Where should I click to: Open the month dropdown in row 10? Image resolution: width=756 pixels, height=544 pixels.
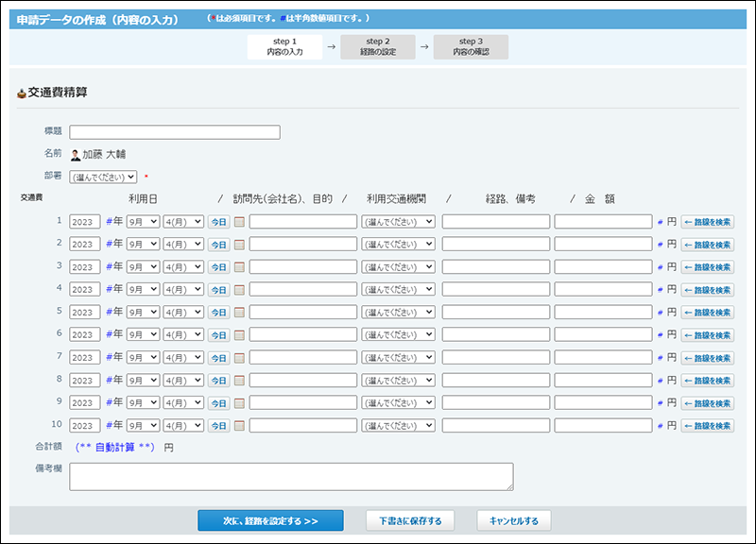tap(143, 425)
